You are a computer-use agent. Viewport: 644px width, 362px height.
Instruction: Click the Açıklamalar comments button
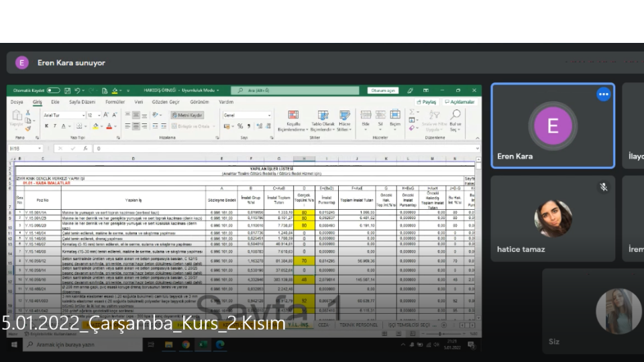[460, 102]
